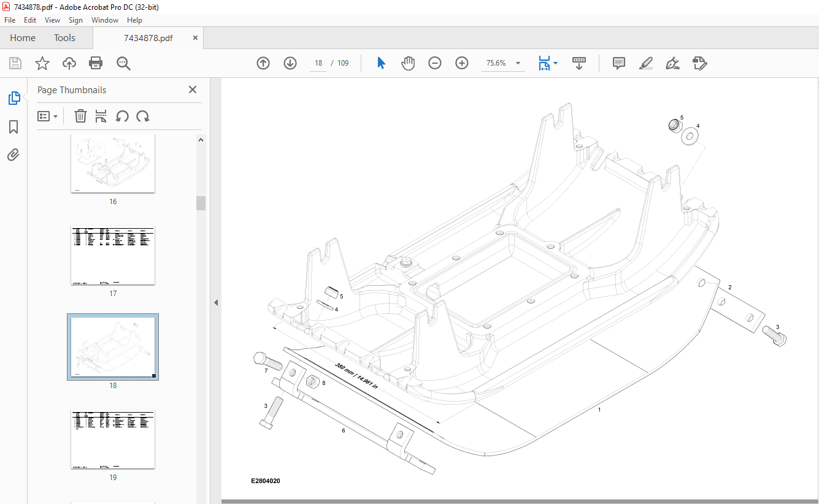819x504 pixels.
Task: Open the View menu
Action: coord(52,20)
